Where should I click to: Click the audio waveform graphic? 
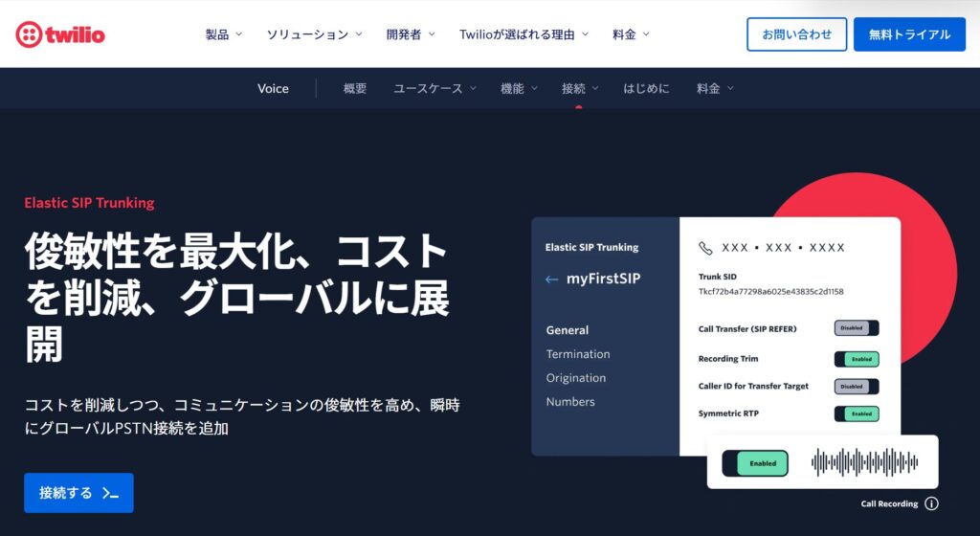864,462
